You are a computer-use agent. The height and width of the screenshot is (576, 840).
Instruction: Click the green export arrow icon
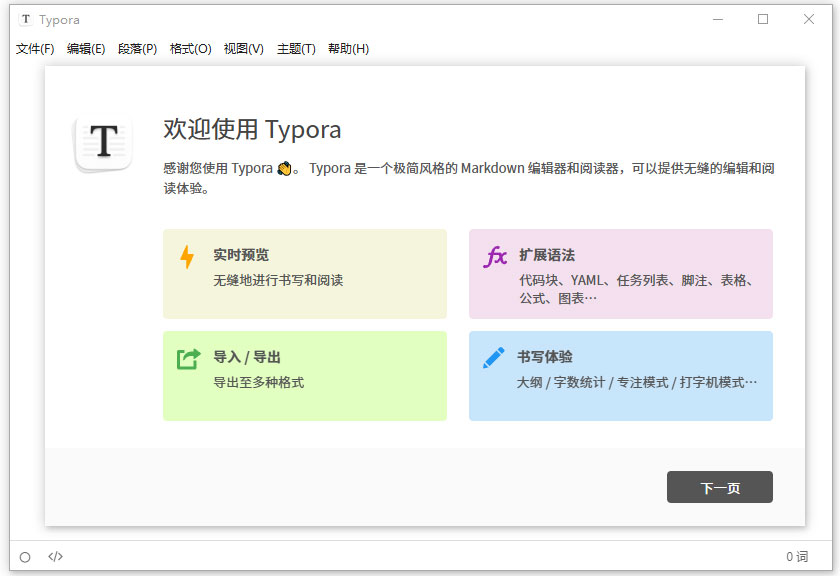click(187, 359)
